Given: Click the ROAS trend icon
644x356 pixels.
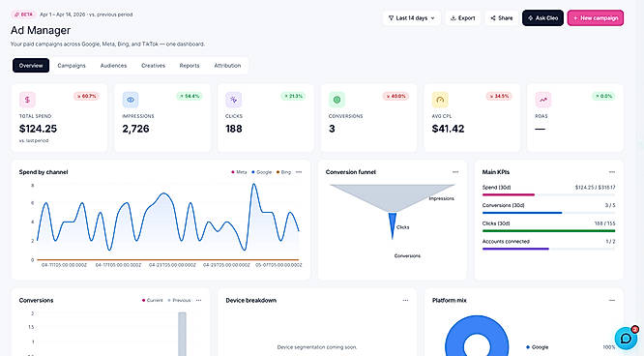Looking at the screenshot, I should [543, 100].
